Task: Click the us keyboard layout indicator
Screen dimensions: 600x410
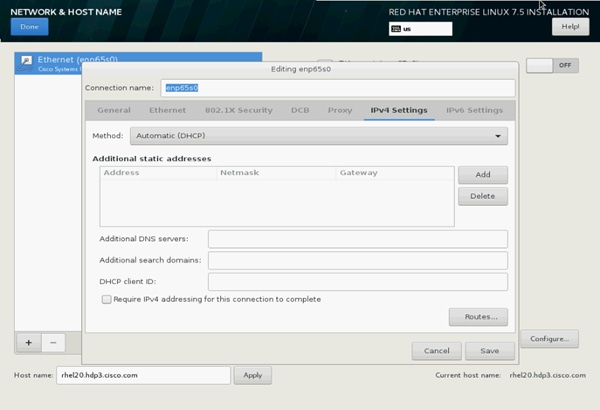Action: (420, 29)
